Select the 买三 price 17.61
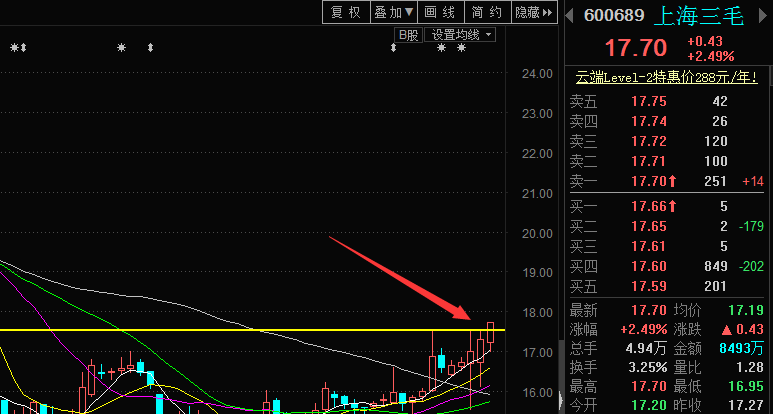Screen dimensions: 773x414 [x=649, y=246]
